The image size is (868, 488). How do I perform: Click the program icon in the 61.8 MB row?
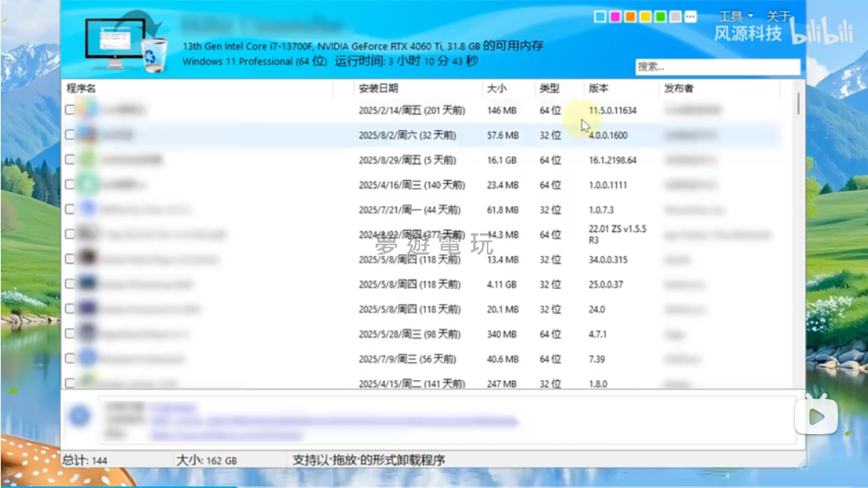(87, 209)
